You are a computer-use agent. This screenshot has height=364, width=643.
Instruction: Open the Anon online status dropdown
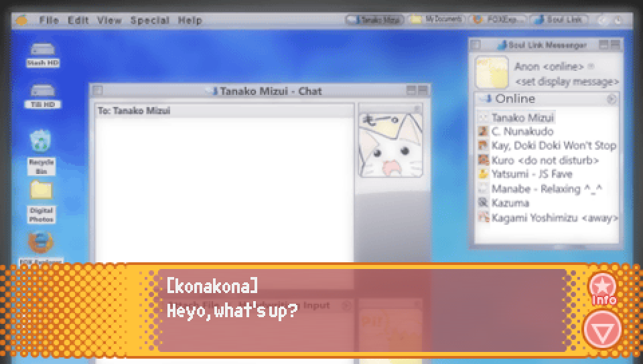591,66
